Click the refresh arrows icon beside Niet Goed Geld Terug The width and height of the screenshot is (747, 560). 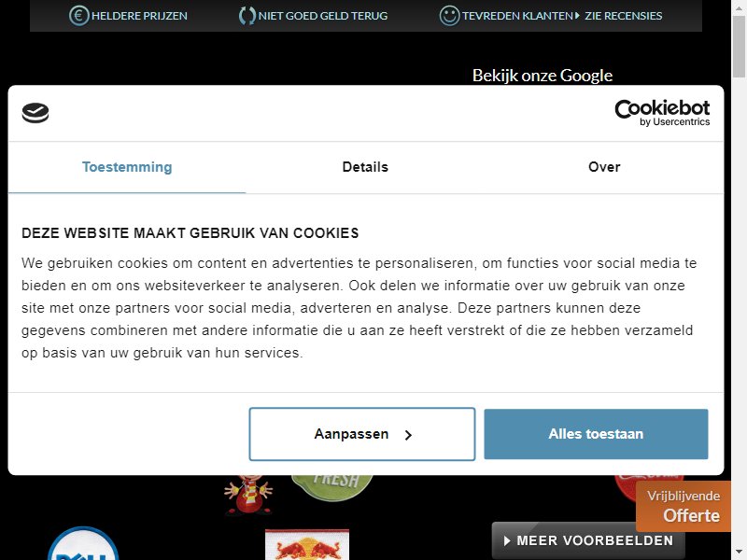click(x=247, y=16)
